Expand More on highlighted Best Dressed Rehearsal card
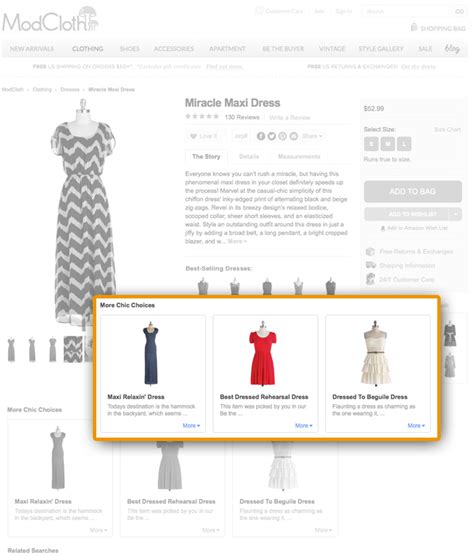Image resolution: width=474 pixels, height=556 pixels. (x=303, y=426)
